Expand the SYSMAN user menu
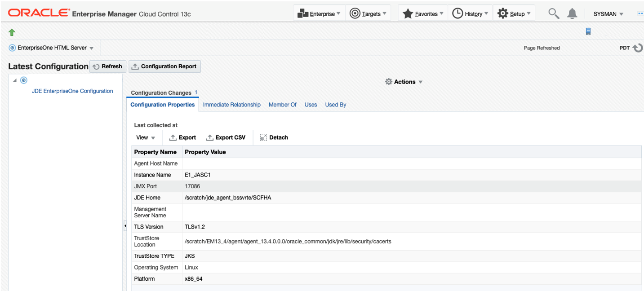Screen dimensions: 644x291 [608, 14]
